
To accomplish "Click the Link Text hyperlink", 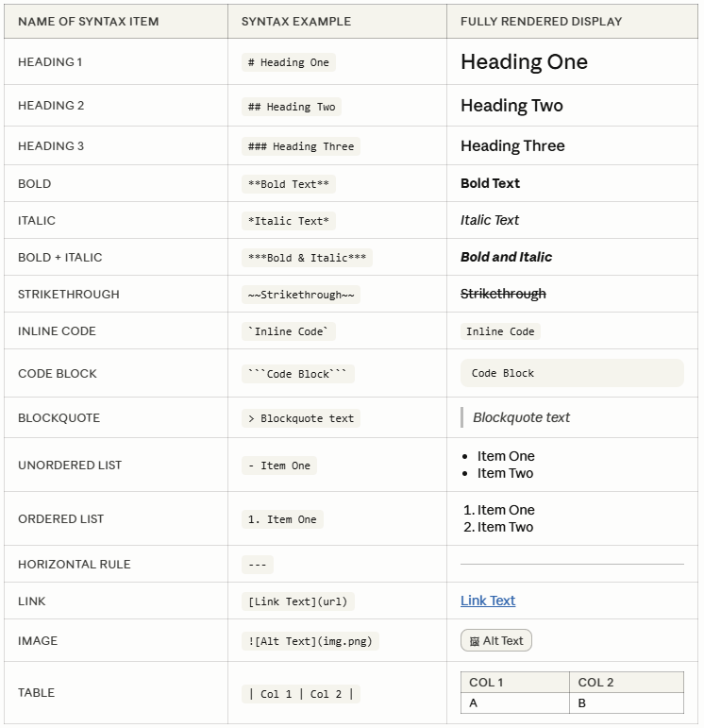I will pyautogui.click(x=488, y=601).
